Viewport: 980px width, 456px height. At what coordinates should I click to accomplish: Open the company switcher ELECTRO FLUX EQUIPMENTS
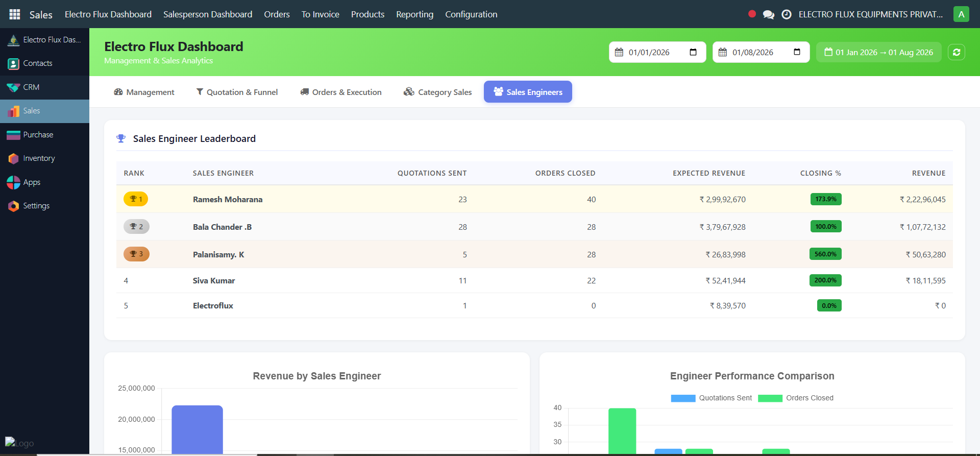click(x=871, y=14)
